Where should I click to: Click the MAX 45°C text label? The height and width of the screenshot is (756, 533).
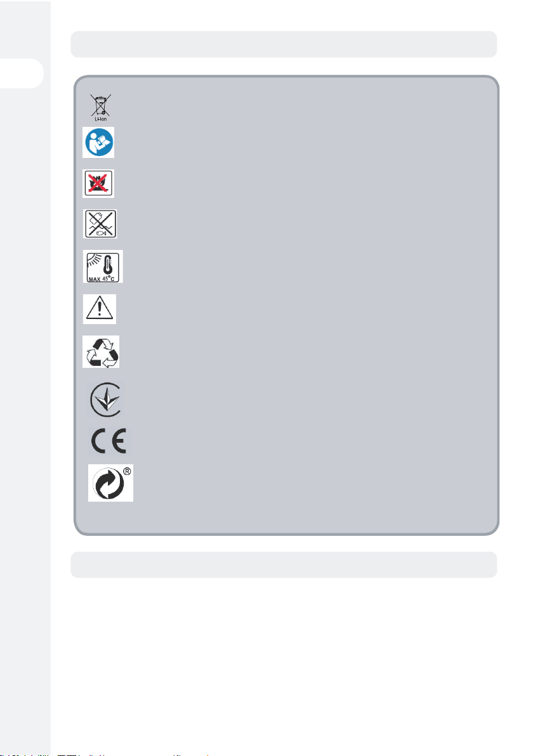(103, 278)
